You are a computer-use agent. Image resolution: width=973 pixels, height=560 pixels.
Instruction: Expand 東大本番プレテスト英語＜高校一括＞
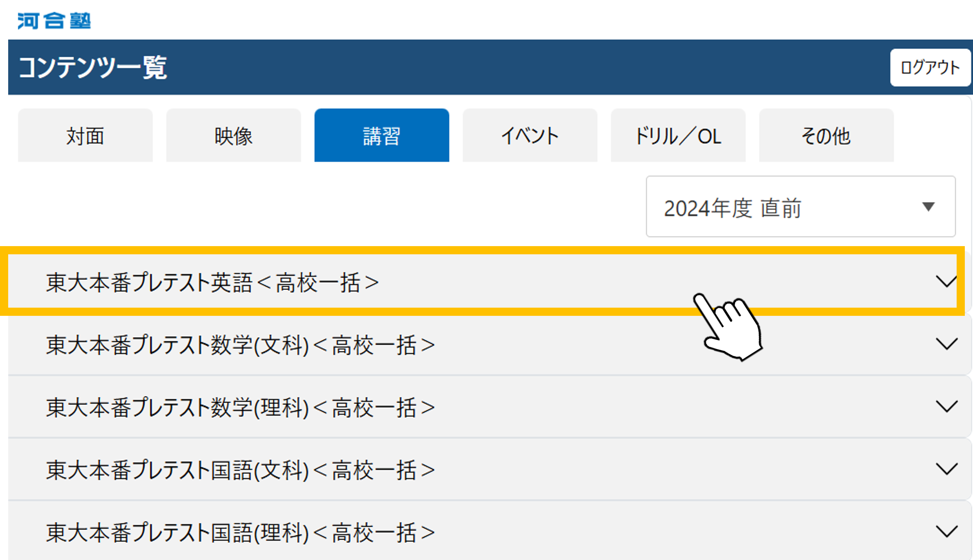[x=486, y=282]
